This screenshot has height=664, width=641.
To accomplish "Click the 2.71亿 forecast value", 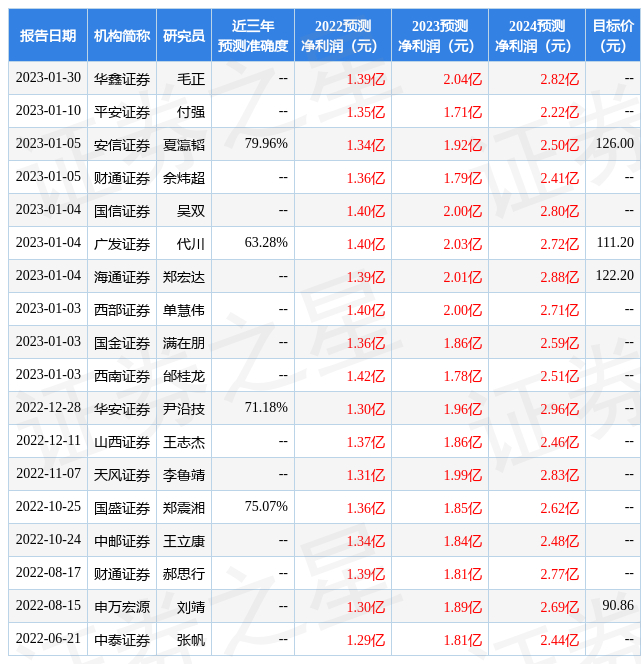I will coord(559,310).
